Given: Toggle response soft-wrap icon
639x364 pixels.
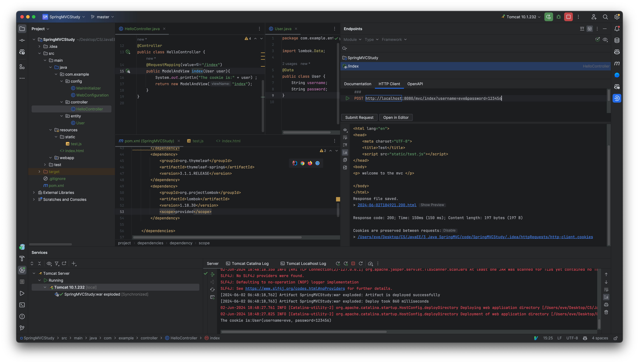Looking at the screenshot, I should click(x=345, y=138).
